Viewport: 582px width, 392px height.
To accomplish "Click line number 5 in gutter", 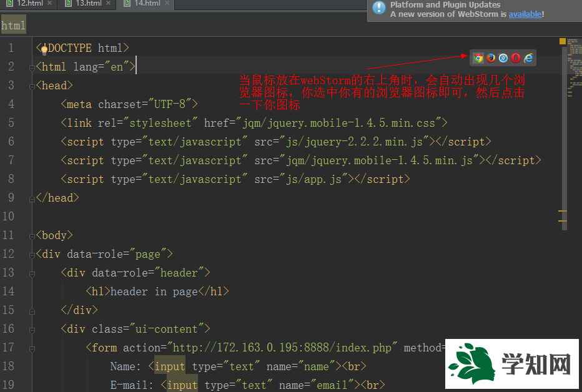I will pos(11,122).
